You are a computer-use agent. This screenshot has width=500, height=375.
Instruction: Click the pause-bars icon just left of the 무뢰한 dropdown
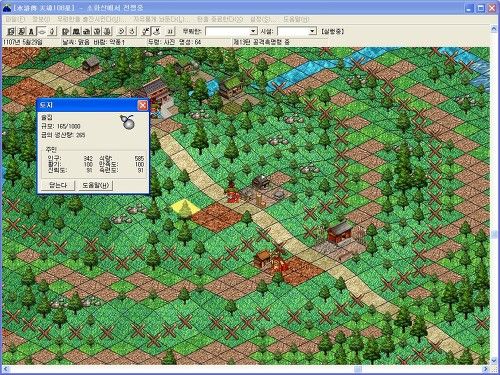point(170,31)
